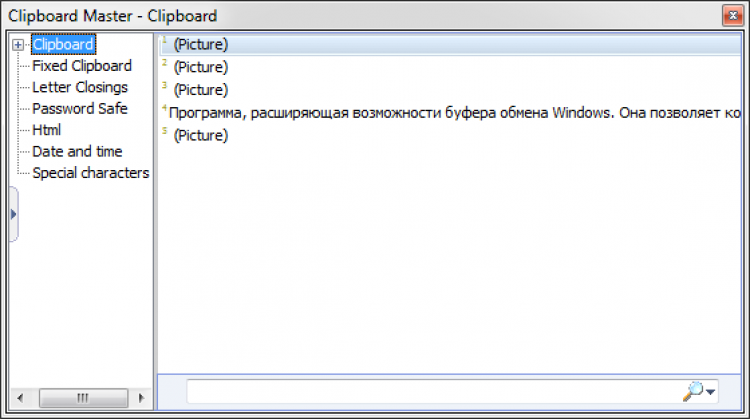
Task: Select the second (Picture) clipboard entry
Action: [x=200, y=67]
